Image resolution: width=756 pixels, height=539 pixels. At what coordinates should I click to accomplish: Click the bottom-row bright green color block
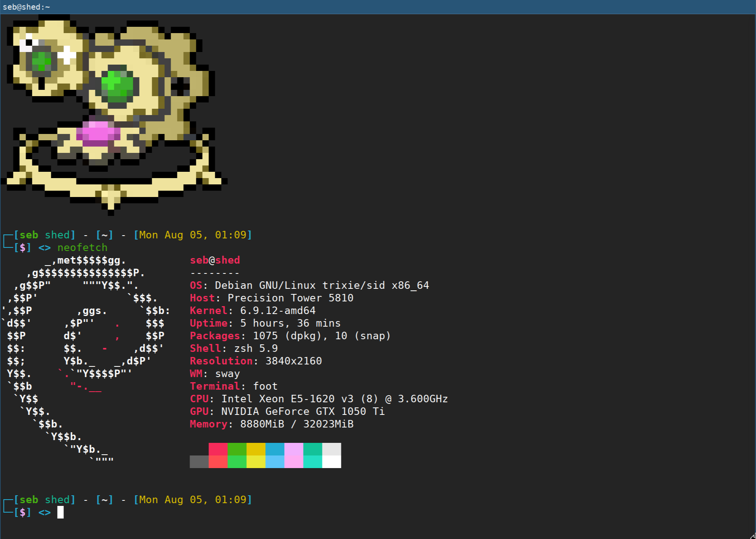[237, 462]
